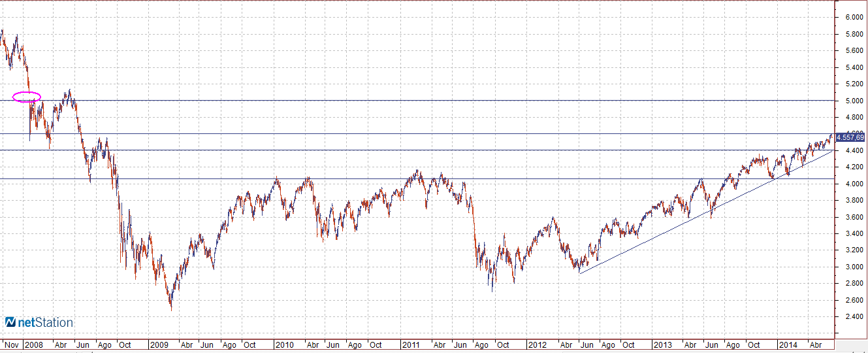Click the 4.800 price axis label
Viewport: 868px width, 353px height.
[x=854, y=117]
